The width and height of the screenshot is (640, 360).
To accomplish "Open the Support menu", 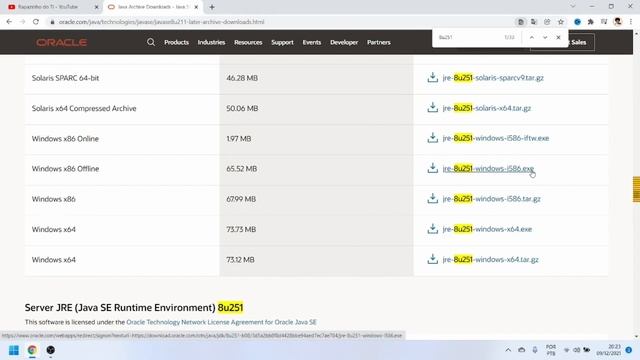I will click(282, 42).
